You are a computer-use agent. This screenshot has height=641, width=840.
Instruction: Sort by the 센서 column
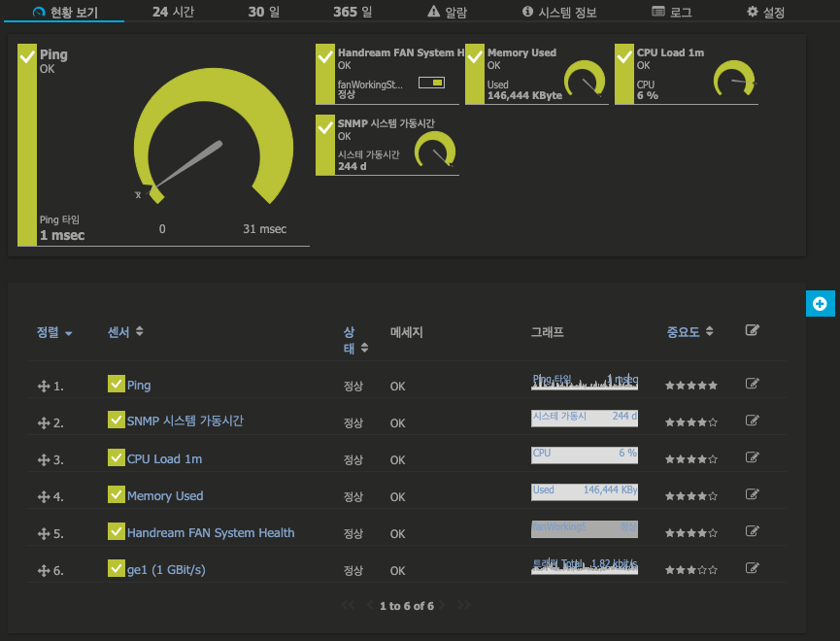125,332
